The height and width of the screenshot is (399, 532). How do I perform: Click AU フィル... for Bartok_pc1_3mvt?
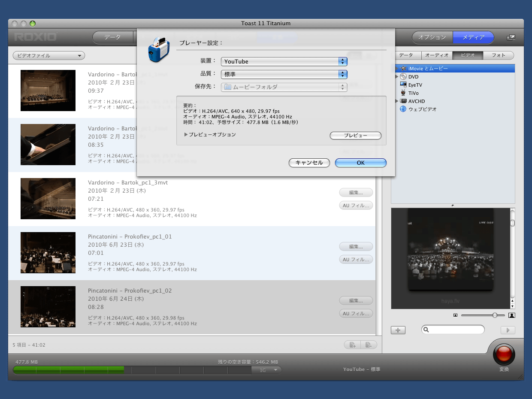[356, 206]
